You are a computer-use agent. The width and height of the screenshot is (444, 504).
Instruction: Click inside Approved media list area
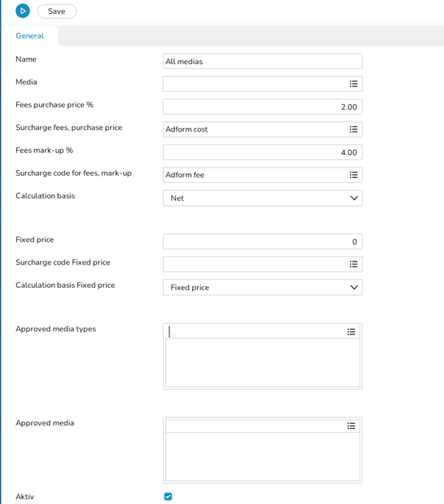click(262, 456)
